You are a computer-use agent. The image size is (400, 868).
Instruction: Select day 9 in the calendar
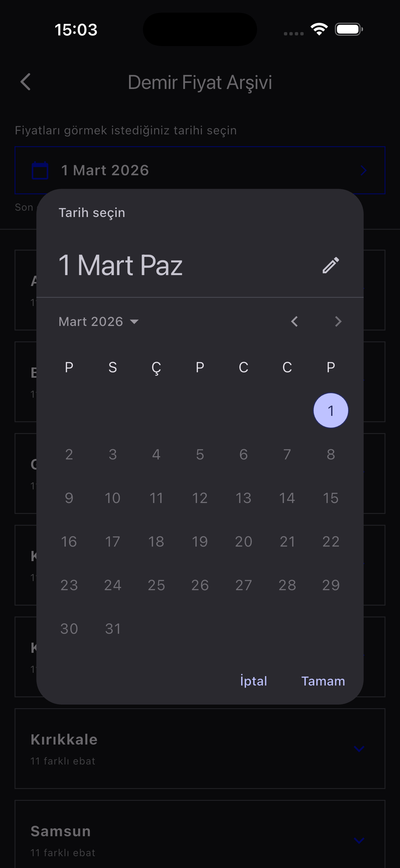pos(69,498)
